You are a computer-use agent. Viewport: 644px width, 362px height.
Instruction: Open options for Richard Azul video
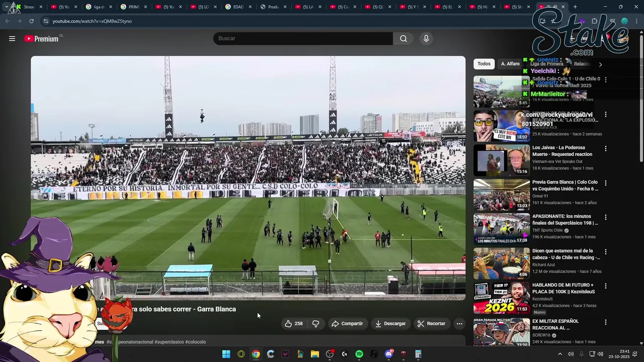(606, 251)
